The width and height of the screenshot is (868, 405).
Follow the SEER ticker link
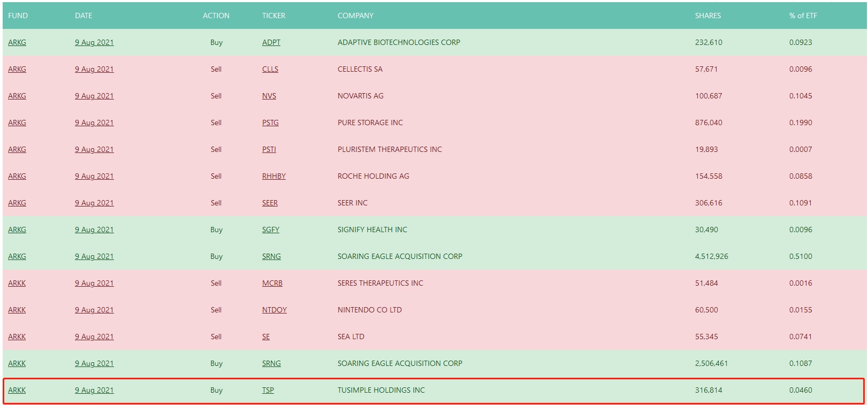270,203
